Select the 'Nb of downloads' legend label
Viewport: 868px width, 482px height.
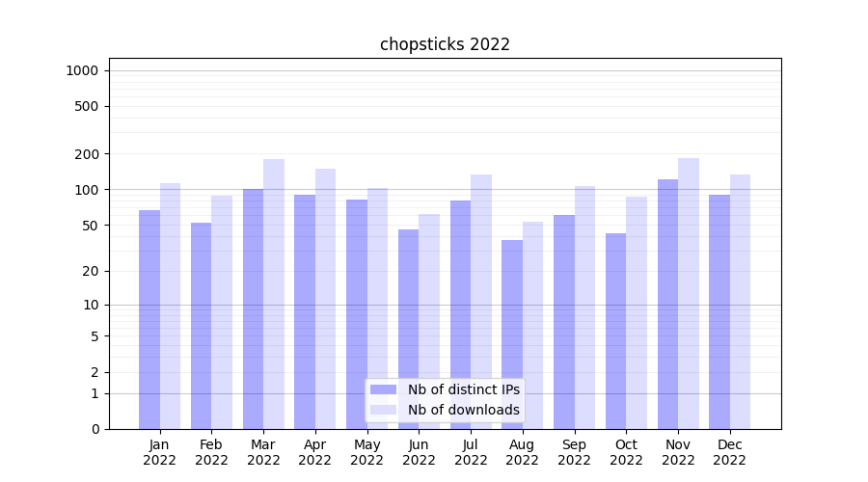point(463,410)
